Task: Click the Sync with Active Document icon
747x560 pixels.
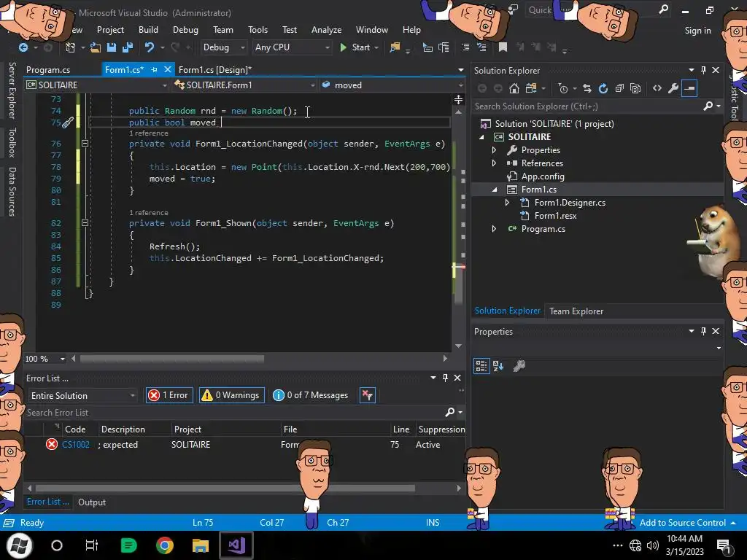Action: (x=587, y=88)
